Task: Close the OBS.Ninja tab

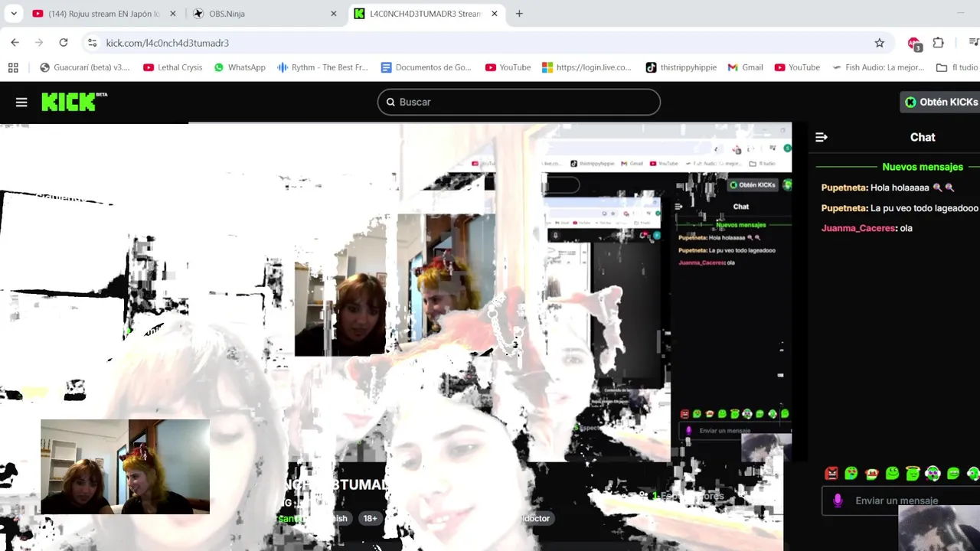Action: point(334,14)
